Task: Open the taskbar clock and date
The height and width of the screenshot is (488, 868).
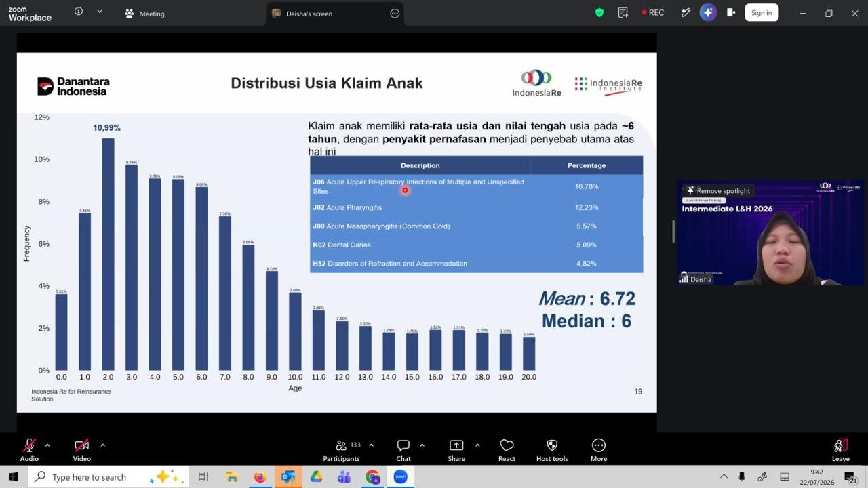Action: 816,477
